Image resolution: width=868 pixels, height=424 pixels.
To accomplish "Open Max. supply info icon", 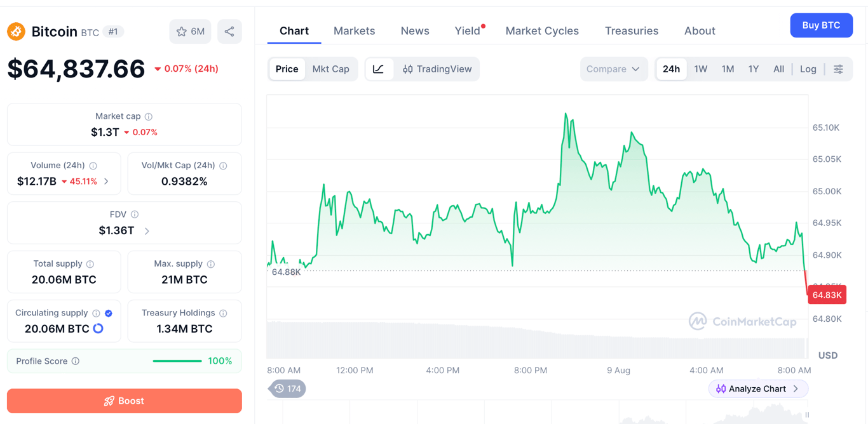I will pyautogui.click(x=211, y=264).
